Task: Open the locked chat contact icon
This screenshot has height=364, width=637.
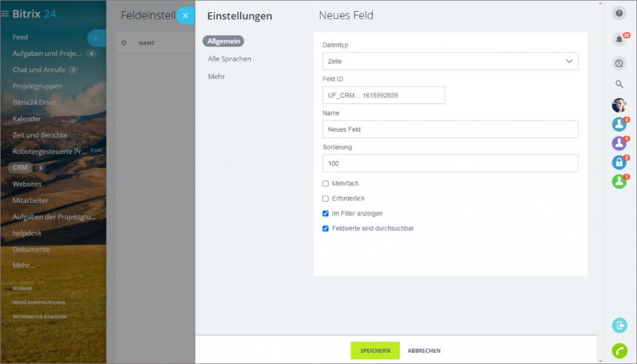Action: [x=619, y=162]
